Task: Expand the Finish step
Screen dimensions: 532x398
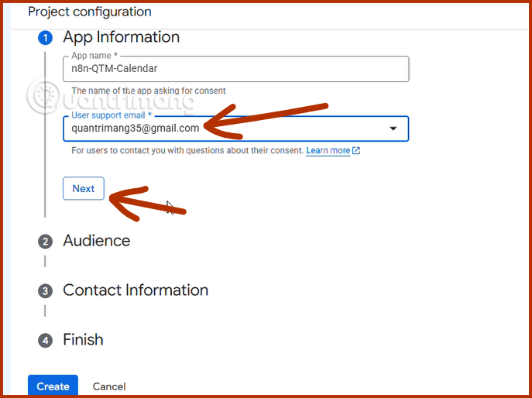Action: [83, 340]
